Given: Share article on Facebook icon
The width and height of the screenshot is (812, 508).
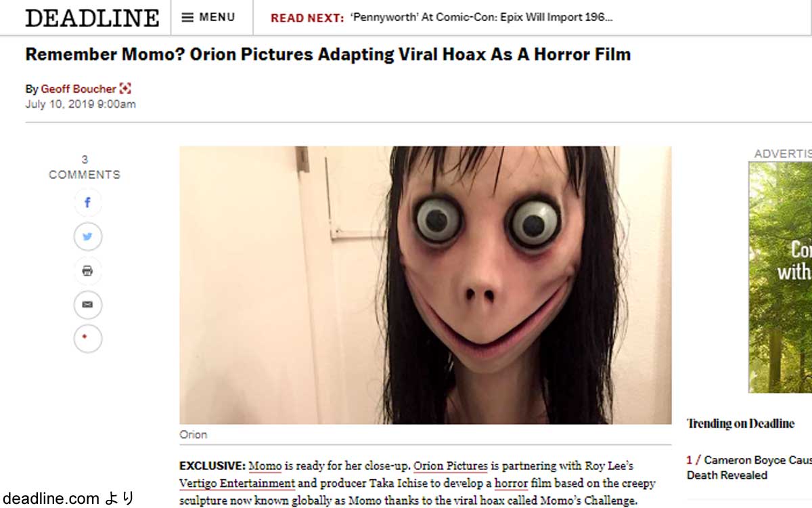Looking at the screenshot, I should coord(87,203).
